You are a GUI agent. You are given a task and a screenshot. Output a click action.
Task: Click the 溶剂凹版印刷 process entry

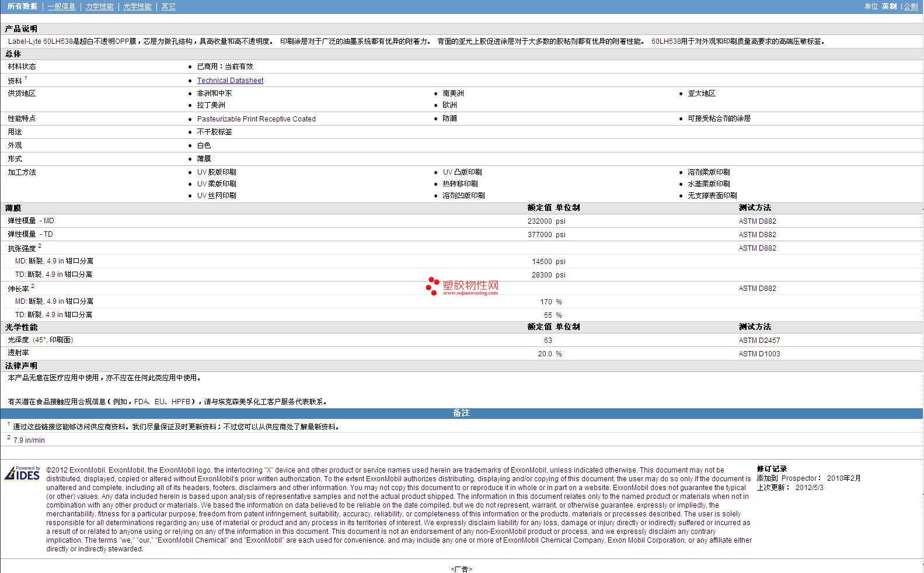pyautogui.click(x=463, y=196)
